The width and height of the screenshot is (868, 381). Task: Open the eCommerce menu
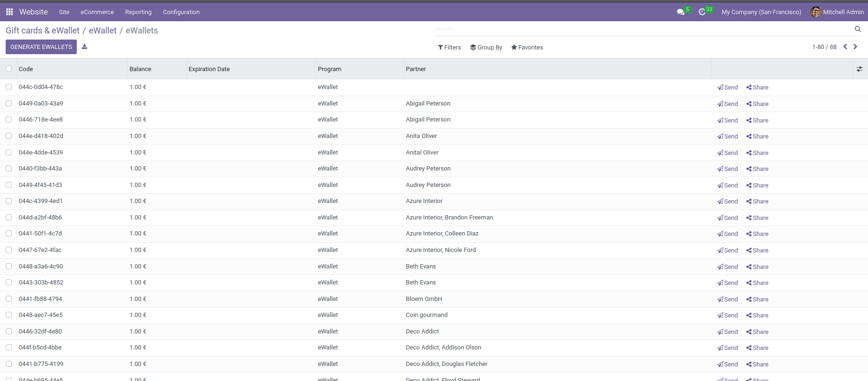(97, 12)
